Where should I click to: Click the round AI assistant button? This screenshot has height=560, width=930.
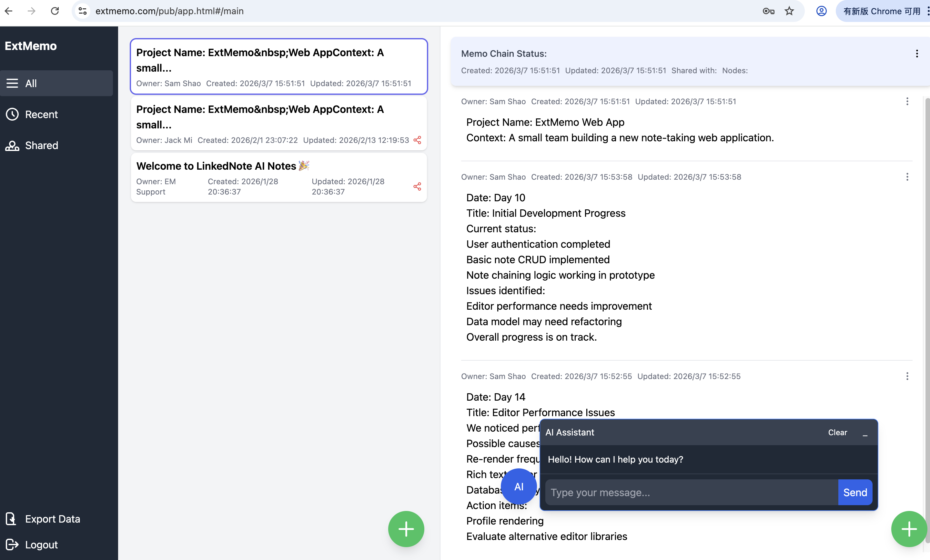(519, 487)
